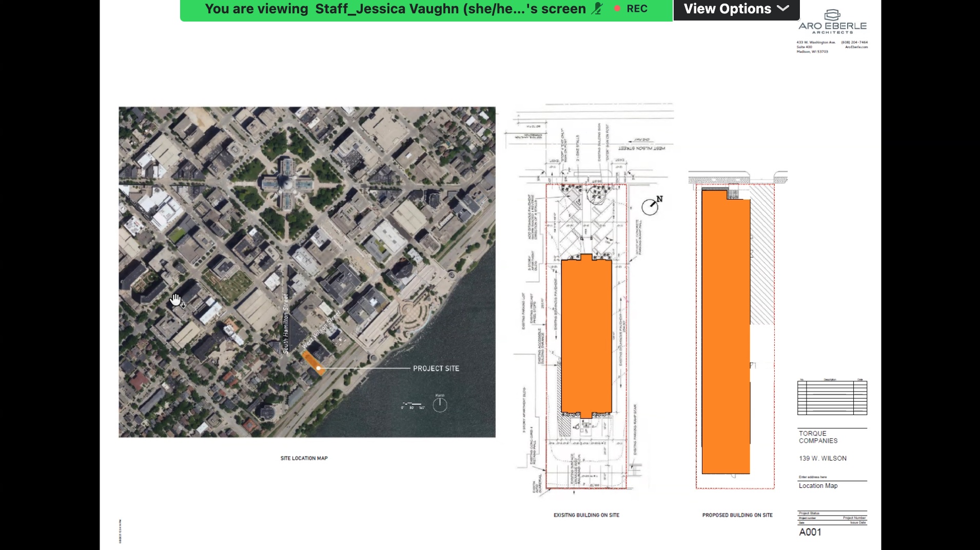Click the orange existing building footprint
Screen dimensions: 980x550
pyautogui.click(x=586, y=336)
